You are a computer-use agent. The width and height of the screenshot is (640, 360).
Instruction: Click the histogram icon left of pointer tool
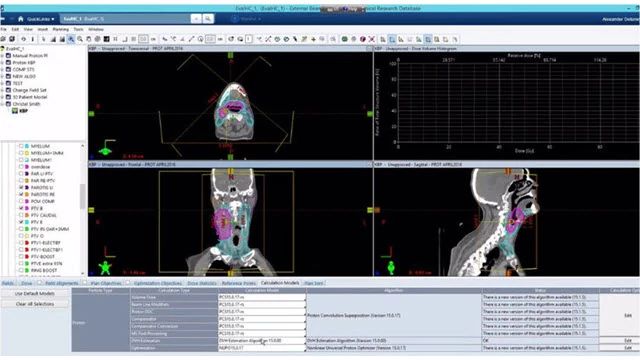[x=62, y=39]
